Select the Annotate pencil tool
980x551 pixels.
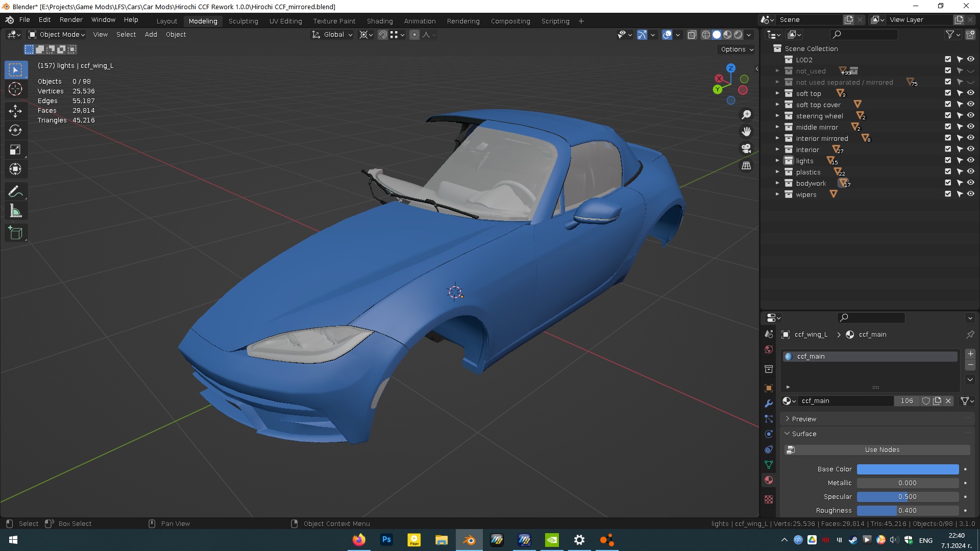[15, 191]
